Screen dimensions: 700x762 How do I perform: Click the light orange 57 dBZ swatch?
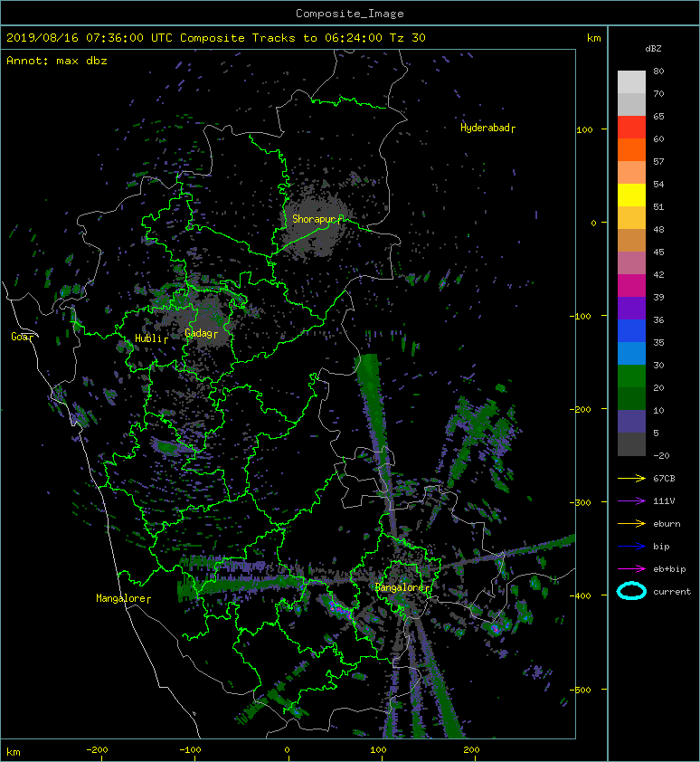pos(631,173)
